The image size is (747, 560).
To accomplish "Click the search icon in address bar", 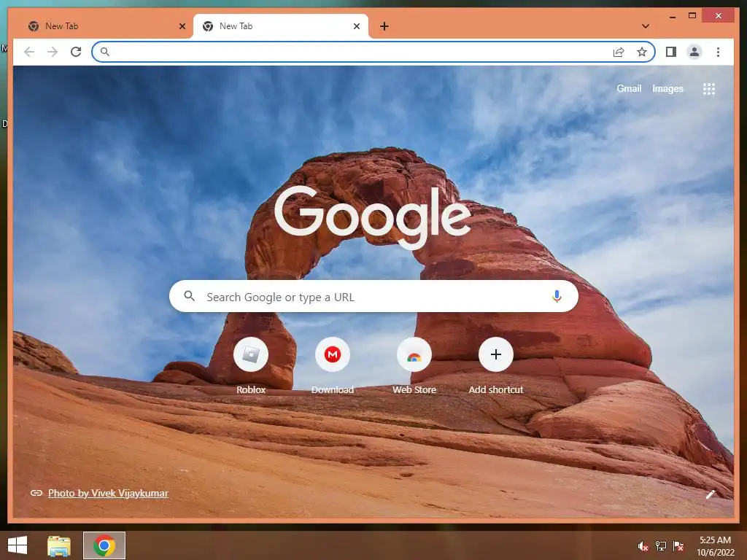I will 105,52.
